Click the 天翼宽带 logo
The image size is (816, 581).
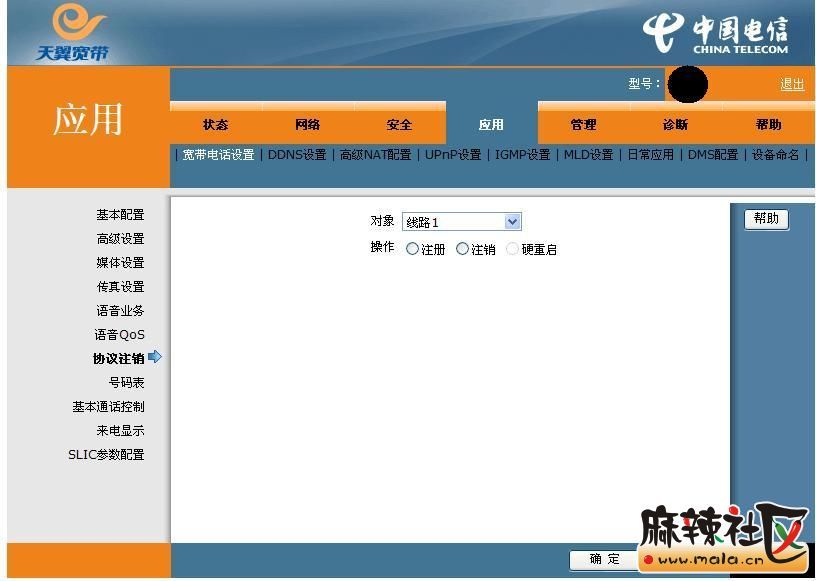70,33
